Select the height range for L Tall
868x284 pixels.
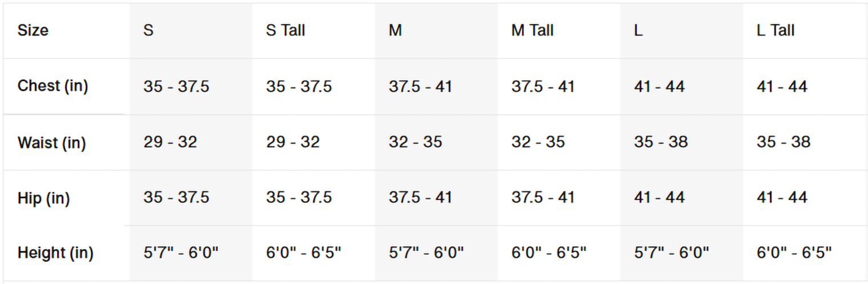(794, 253)
